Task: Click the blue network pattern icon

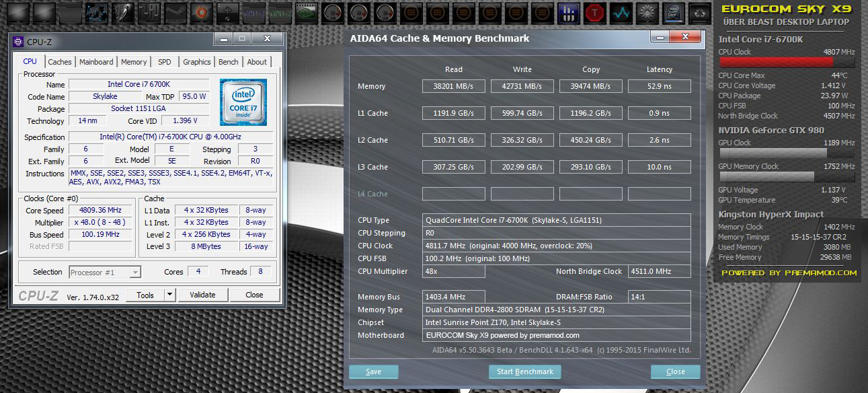Action: pyautogui.click(x=96, y=11)
